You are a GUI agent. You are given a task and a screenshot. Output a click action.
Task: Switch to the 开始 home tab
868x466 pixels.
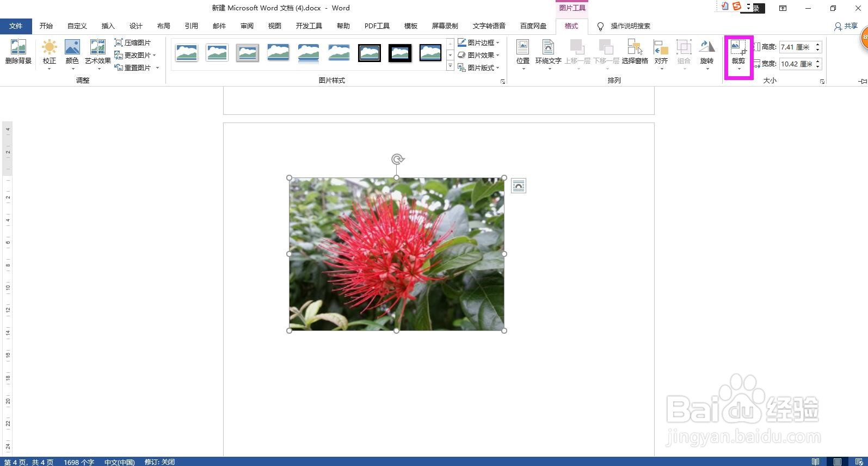click(x=46, y=26)
